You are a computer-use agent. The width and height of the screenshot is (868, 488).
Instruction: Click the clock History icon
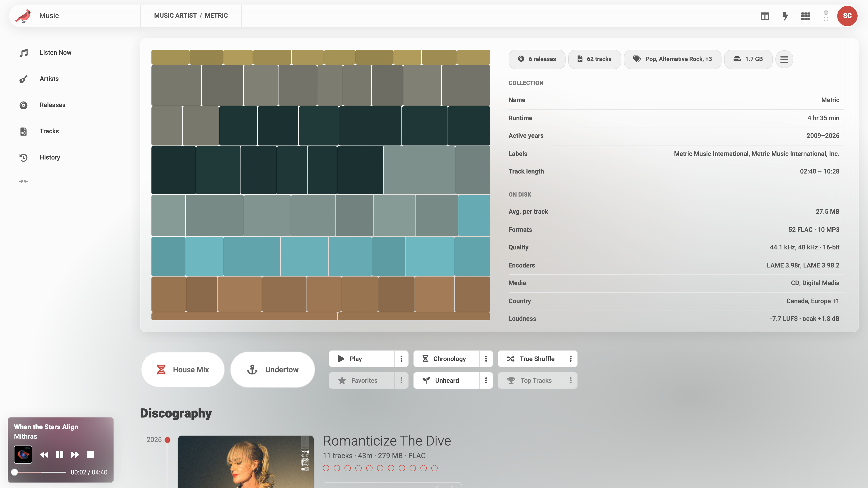[23, 157]
